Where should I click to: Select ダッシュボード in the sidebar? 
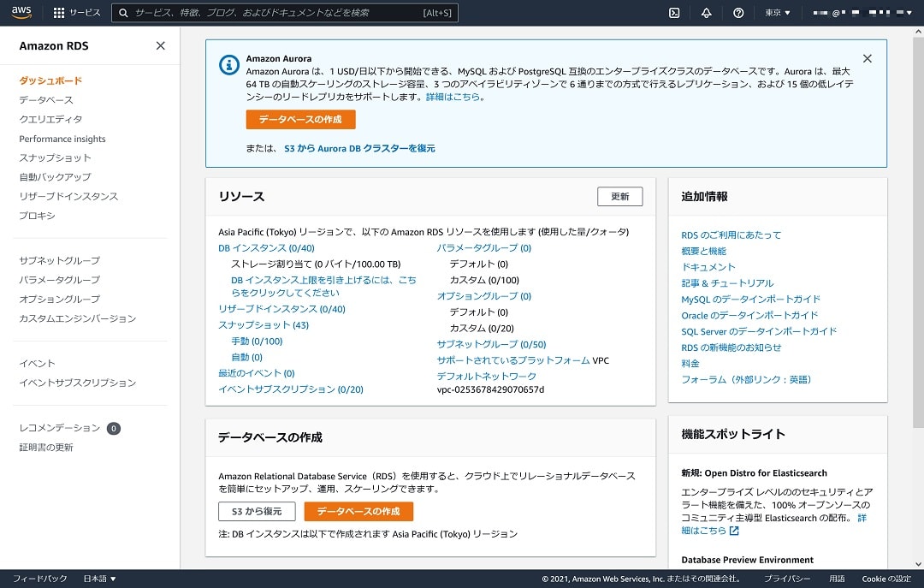tap(50, 80)
